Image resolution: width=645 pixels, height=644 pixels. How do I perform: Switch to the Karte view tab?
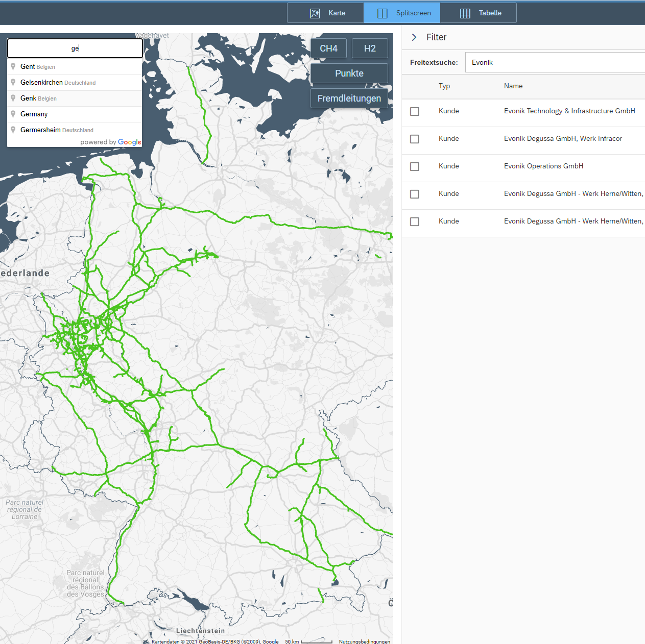pos(325,13)
